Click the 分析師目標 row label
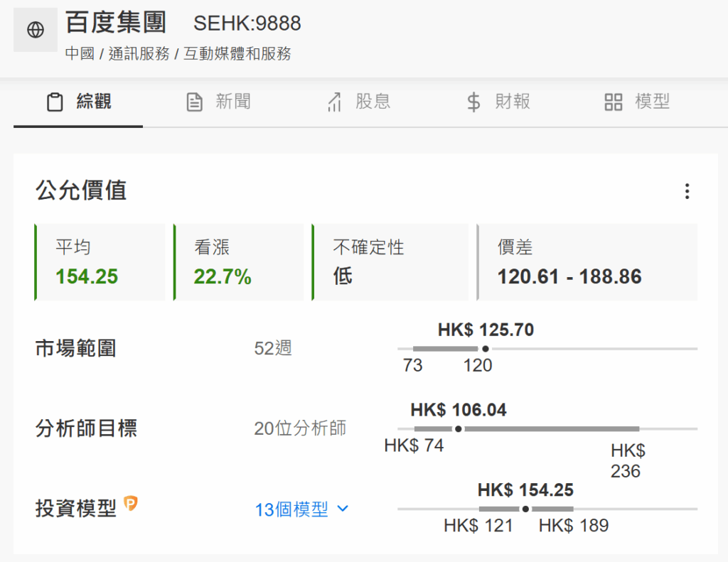 (86, 428)
